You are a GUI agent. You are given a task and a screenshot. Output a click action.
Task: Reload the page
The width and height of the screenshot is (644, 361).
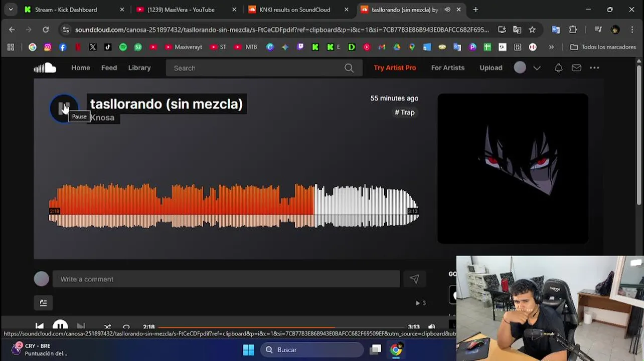point(46,30)
